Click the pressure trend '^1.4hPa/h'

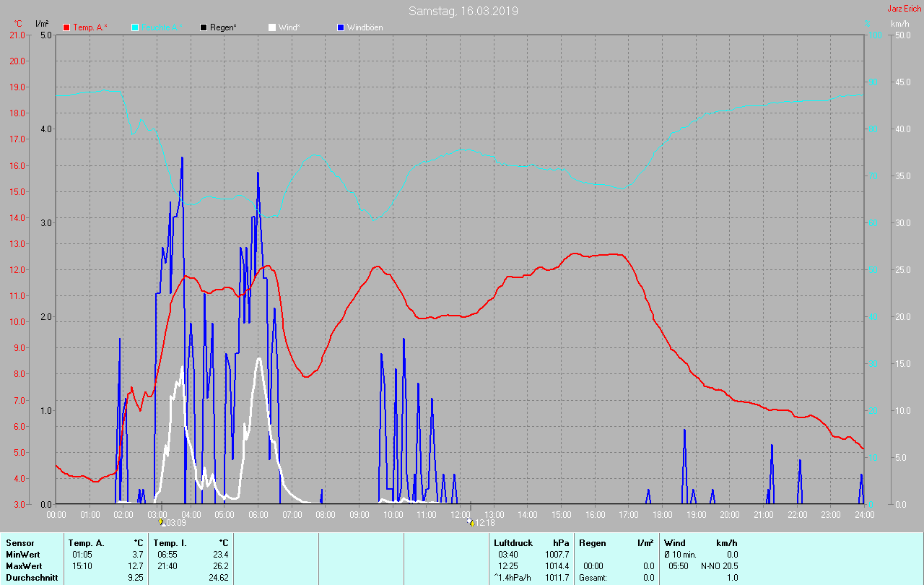(513, 577)
